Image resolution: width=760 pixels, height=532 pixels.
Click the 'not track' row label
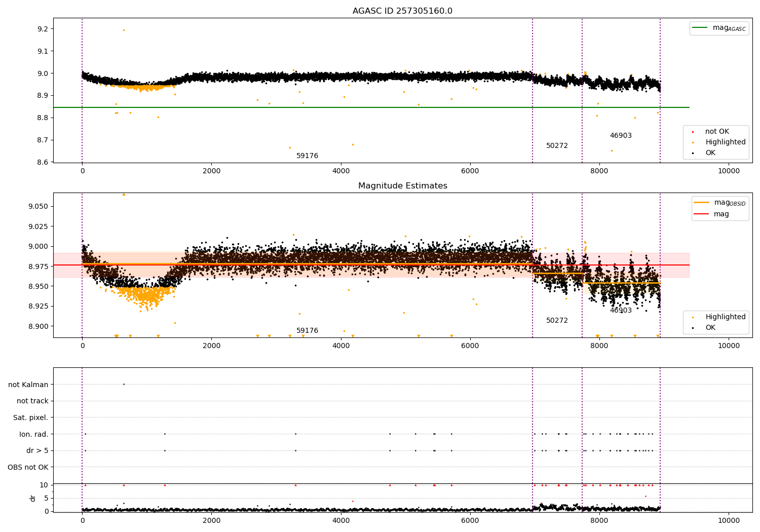(32, 401)
